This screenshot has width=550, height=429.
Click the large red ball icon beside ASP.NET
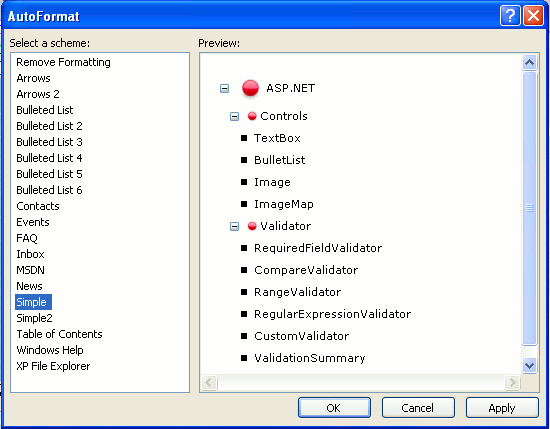[x=250, y=88]
